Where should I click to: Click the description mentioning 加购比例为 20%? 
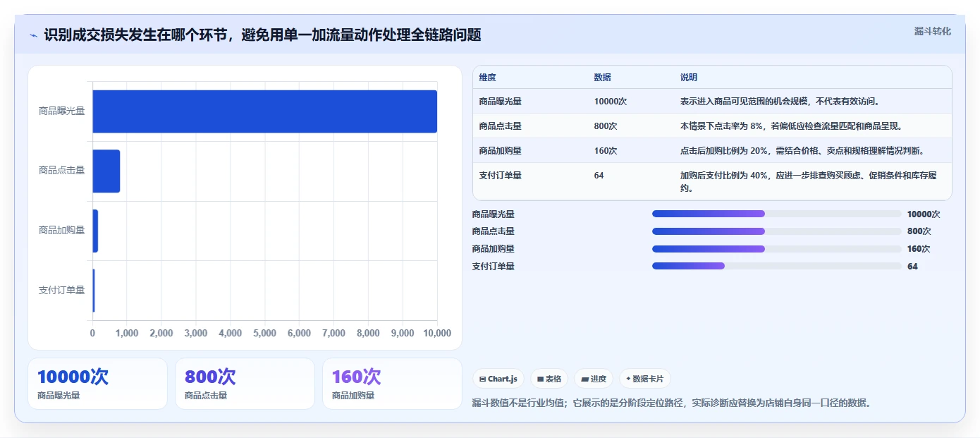click(802, 151)
